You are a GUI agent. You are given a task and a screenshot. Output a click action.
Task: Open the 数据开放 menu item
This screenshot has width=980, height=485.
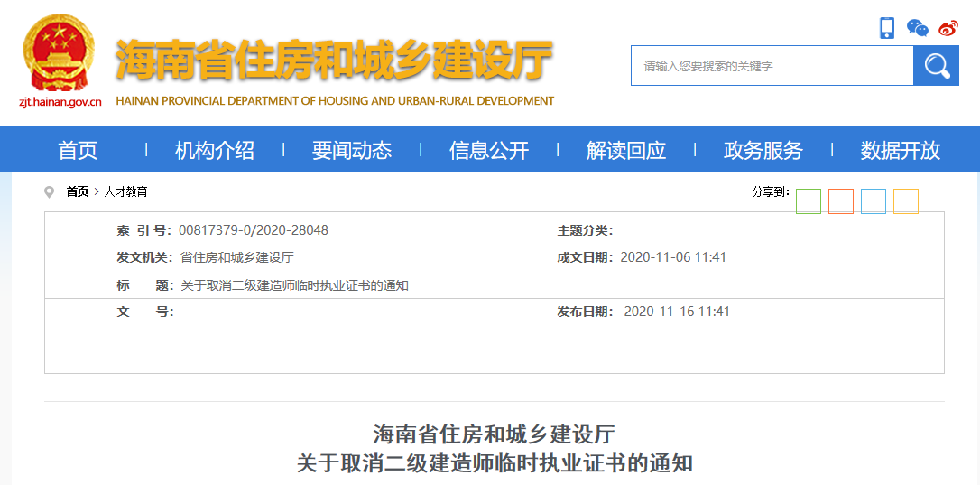tap(901, 151)
